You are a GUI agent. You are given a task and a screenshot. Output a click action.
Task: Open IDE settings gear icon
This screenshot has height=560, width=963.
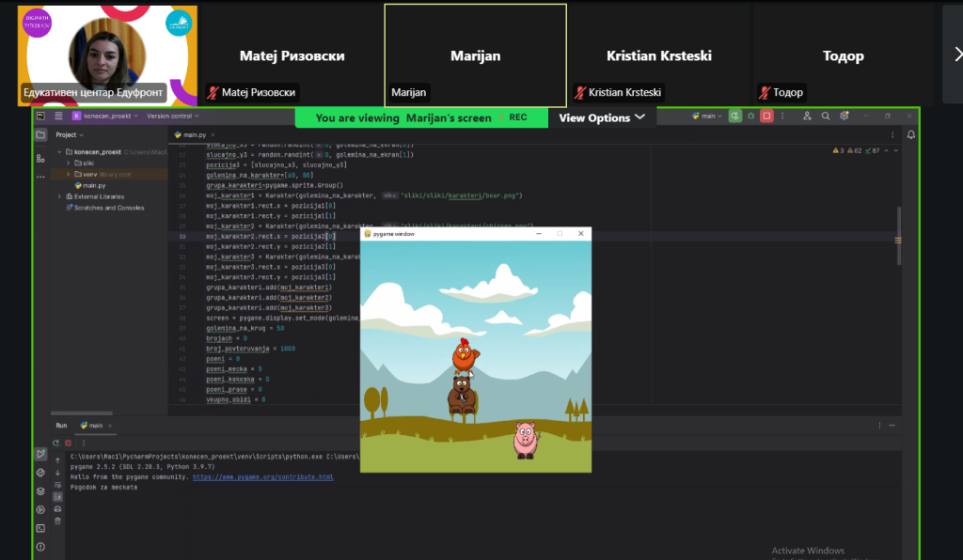coord(842,116)
